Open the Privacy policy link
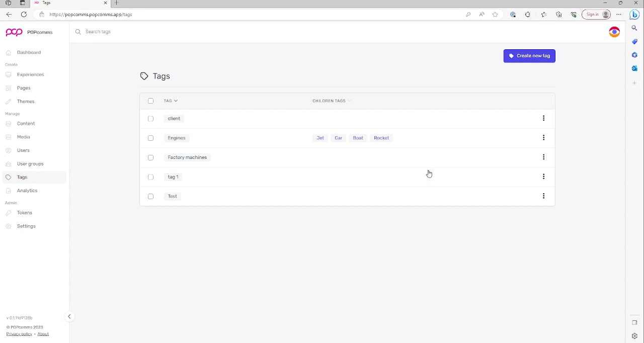644x343 pixels. [x=19, y=334]
